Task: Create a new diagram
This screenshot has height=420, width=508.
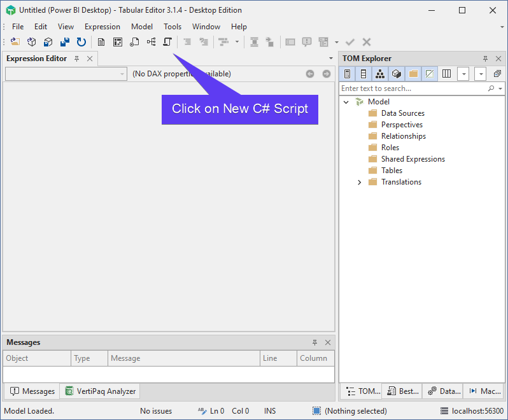Action: point(151,42)
